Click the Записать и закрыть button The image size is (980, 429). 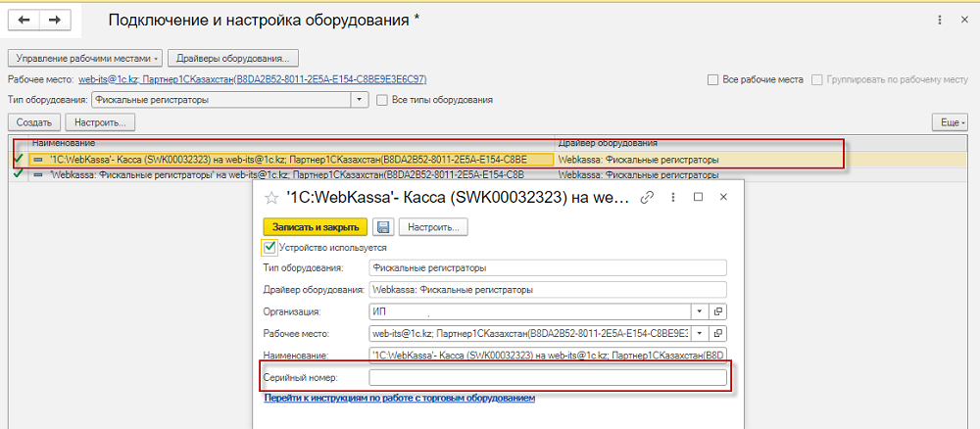pyautogui.click(x=316, y=226)
